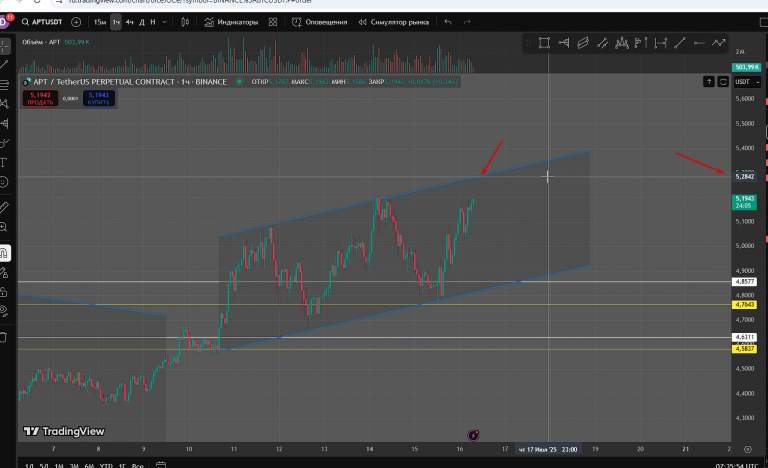The height and width of the screenshot is (468, 768).
Task: Select the rectangle tool in favorites toolbar
Action: pos(544,43)
